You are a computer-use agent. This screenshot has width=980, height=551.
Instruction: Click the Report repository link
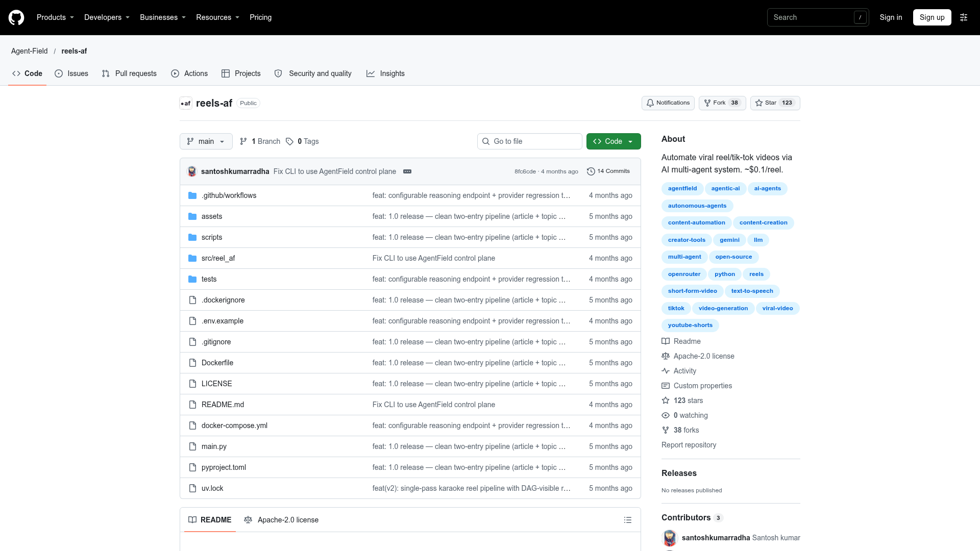pos(689,445)
